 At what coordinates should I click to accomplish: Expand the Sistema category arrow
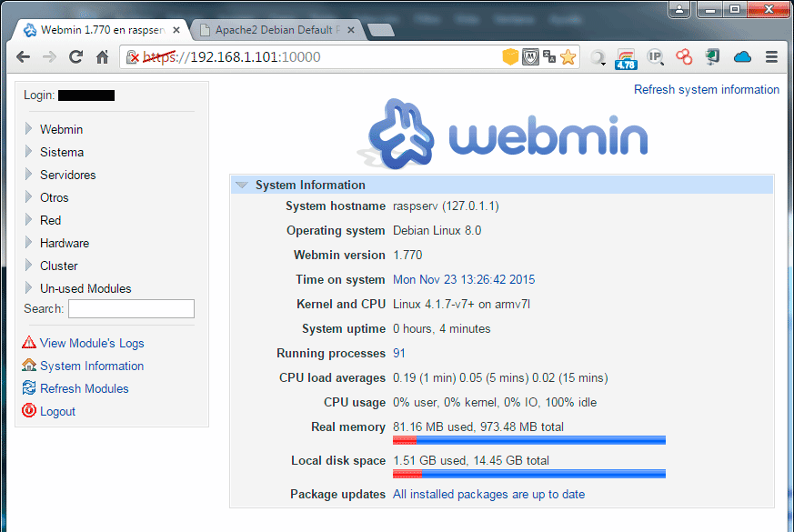tap(28, 151)
